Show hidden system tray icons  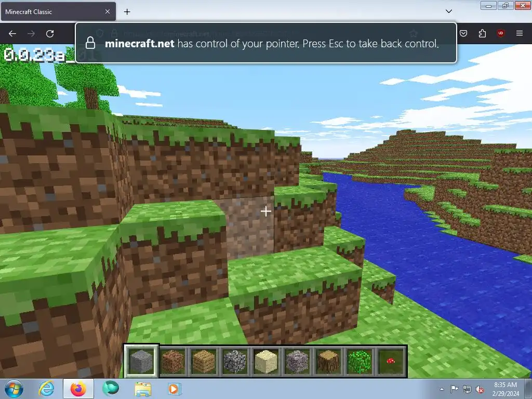[442, 389]
